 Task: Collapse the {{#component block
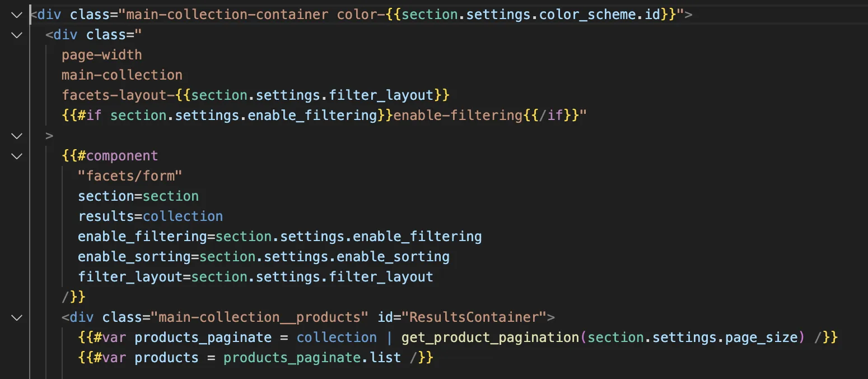pos(17,156)
